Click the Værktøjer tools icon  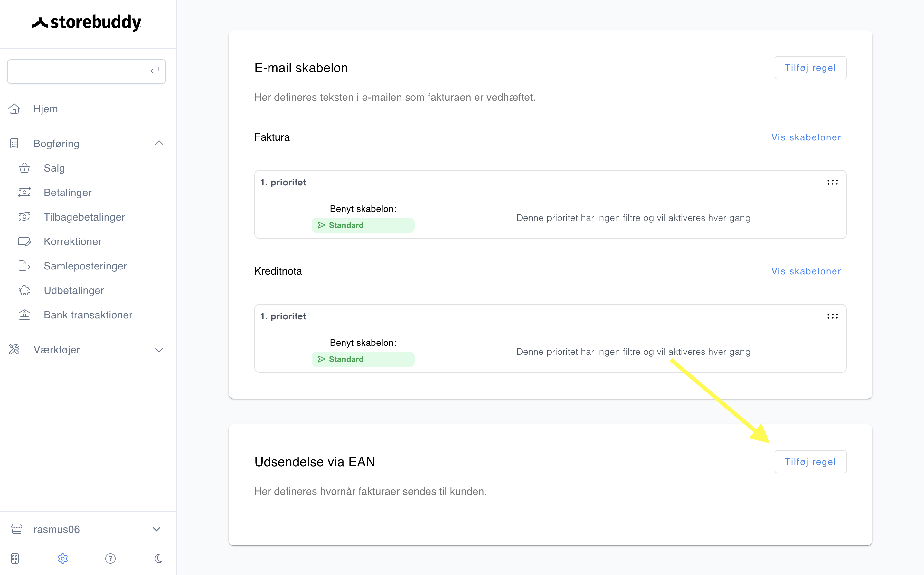tap(14, 349)
